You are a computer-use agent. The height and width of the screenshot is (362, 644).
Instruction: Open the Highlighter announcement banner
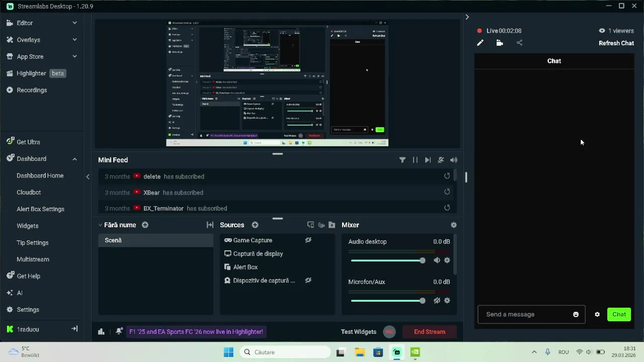coord(196,332)
